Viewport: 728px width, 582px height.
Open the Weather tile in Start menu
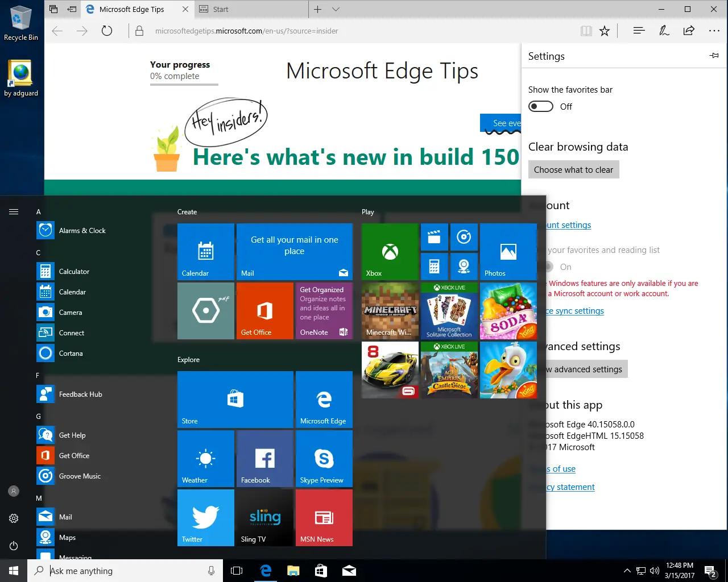[205, 459]
